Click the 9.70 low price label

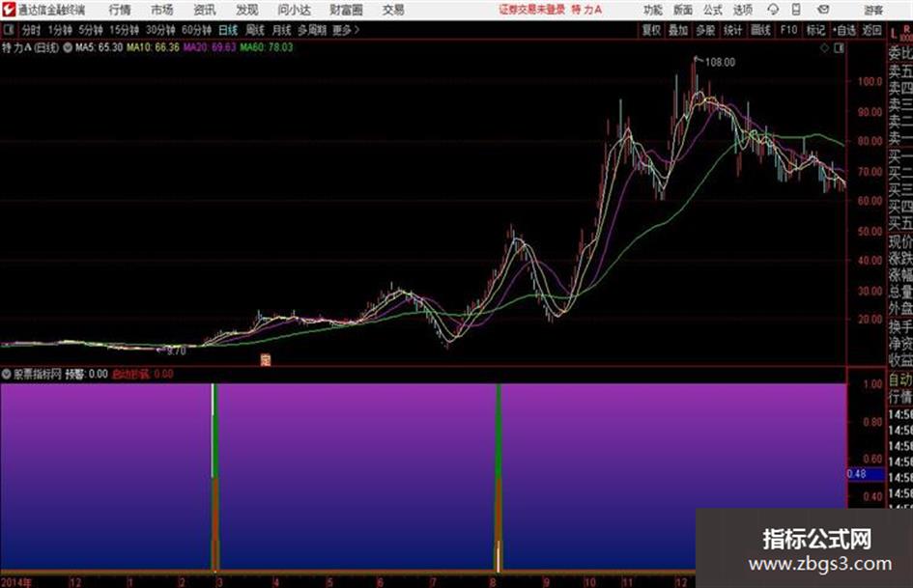[177, 351]
